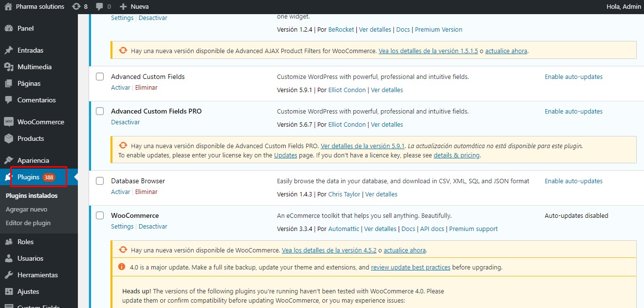644x308 pixels.
Task: View details of version 5.9.1 for ACF PRO
Action: [363, 146]
